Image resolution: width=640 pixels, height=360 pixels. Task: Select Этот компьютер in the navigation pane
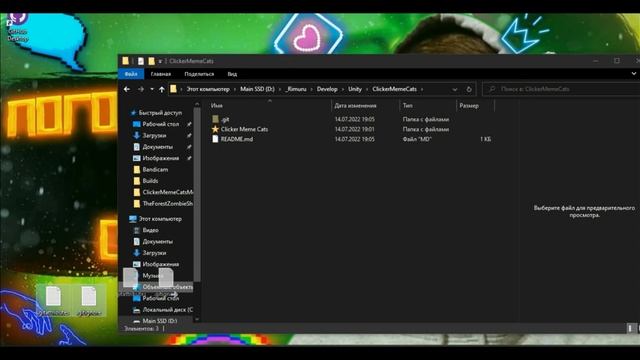(160, 219)
